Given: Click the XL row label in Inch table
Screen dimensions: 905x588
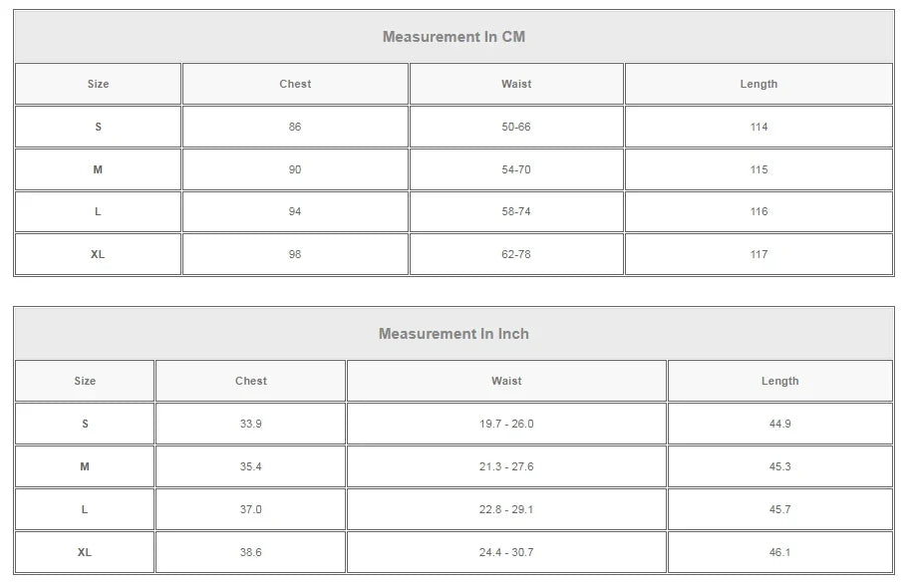Looking at the screenshot, I should coord(85,552).
